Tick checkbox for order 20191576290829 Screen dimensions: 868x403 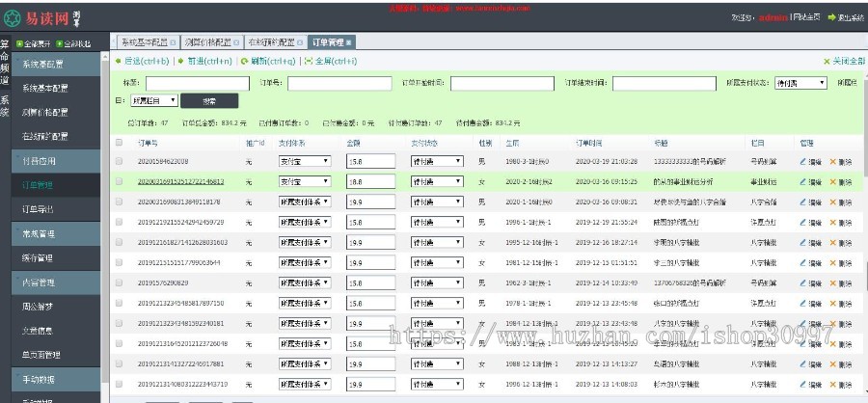point(119,282)
